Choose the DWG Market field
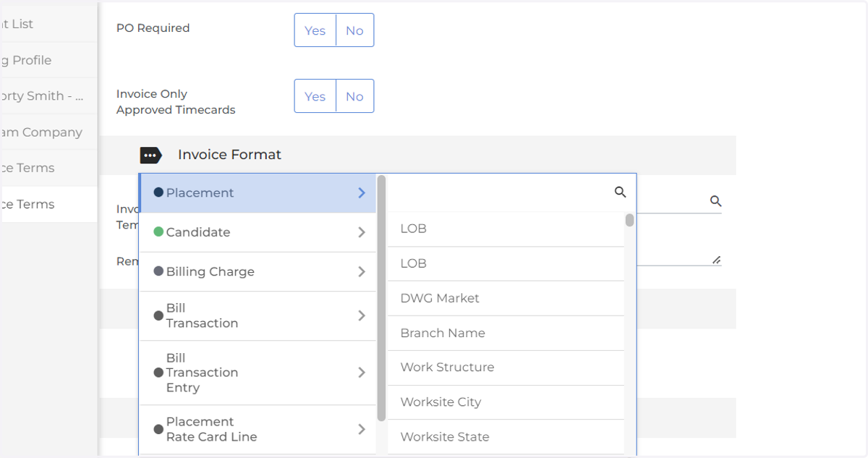The height and width of the screenshot is (458, 868). coord(506,298)
